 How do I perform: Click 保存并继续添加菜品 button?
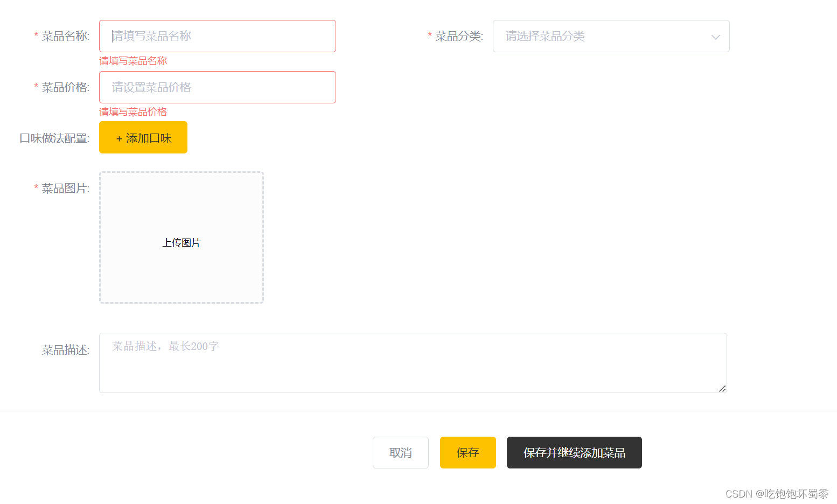574,452
